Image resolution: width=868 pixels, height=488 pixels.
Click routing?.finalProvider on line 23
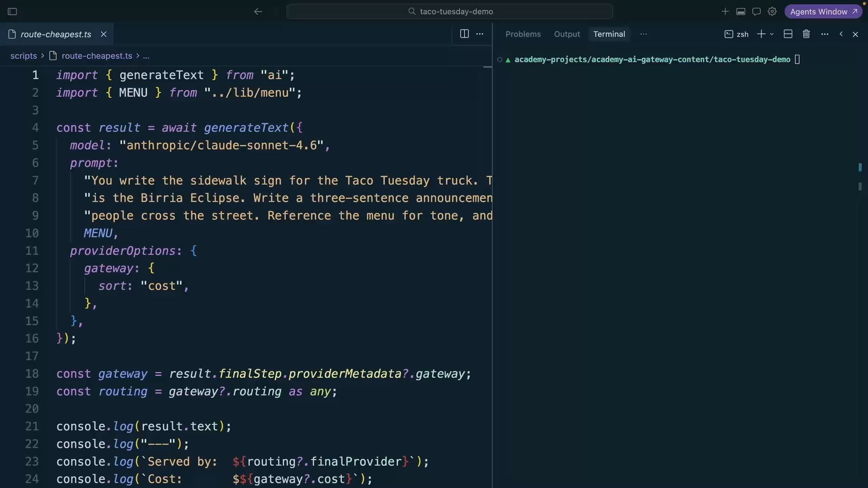324,462
